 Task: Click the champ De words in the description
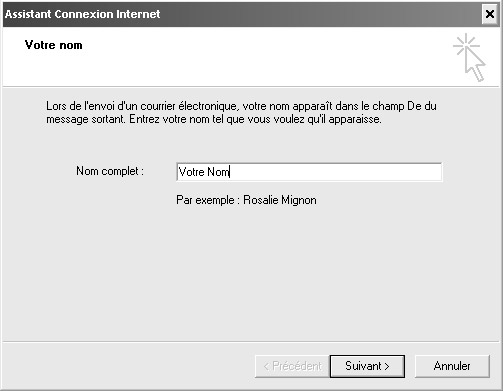[393, 106]
